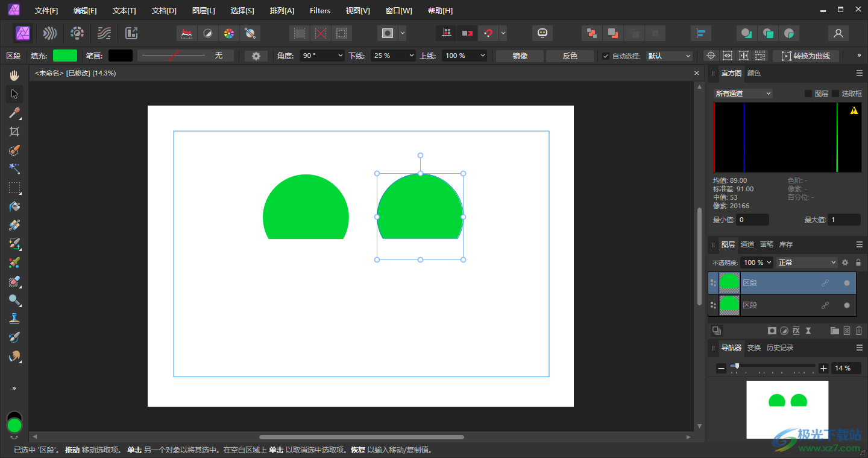Image resolution: width=868 pixels, height=458 pixels.
Task: Click the Auto White Balance color wheel icon
Action: pos(228,33)
